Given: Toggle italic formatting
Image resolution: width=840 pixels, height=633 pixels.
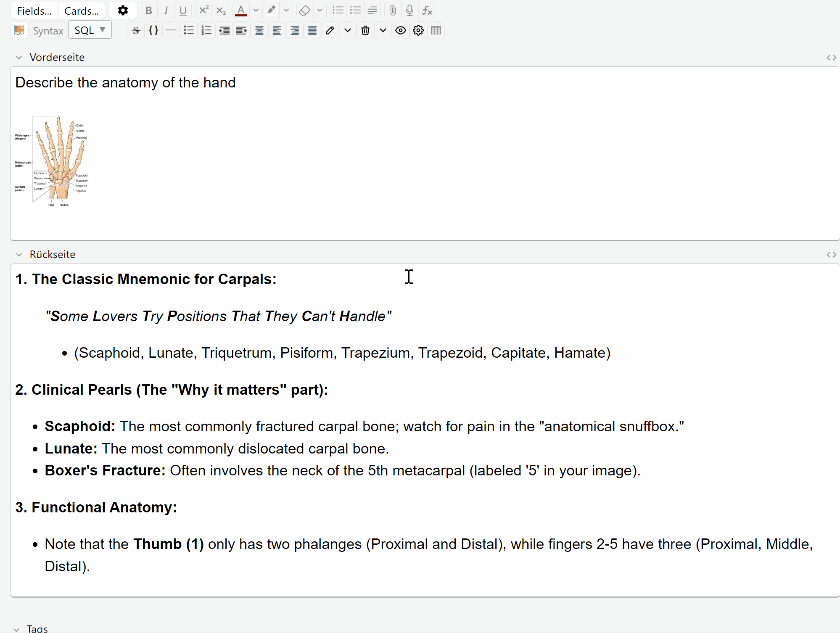Looking at the screenshot, I should (x=166, y=11).
